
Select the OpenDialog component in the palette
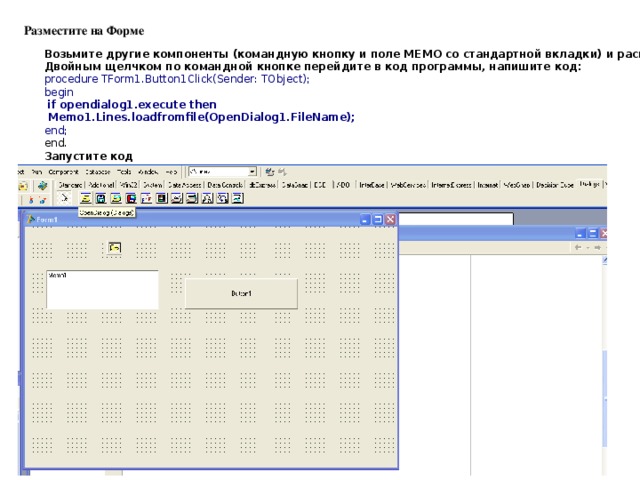coord(85,198)
